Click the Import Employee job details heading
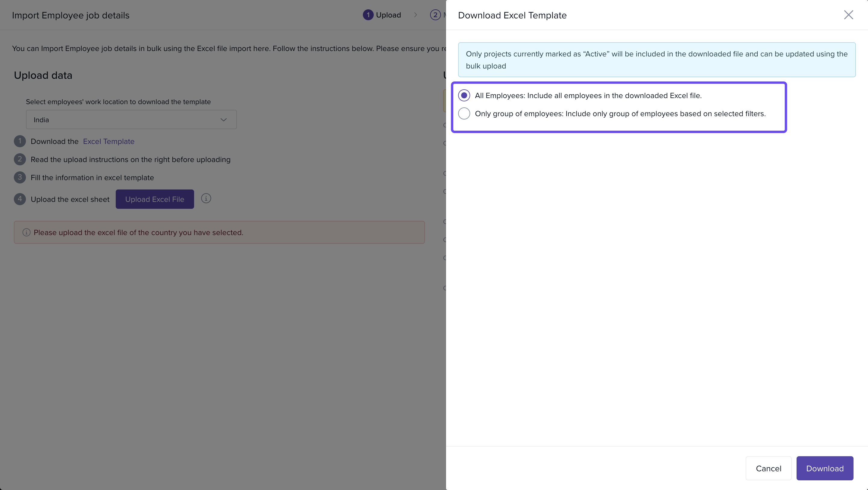 tap(71, 15)
